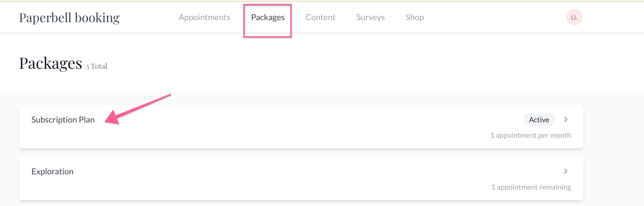Click the Active status badge
This screenshot has width=644, height=206.
click(x=539, y=120)
